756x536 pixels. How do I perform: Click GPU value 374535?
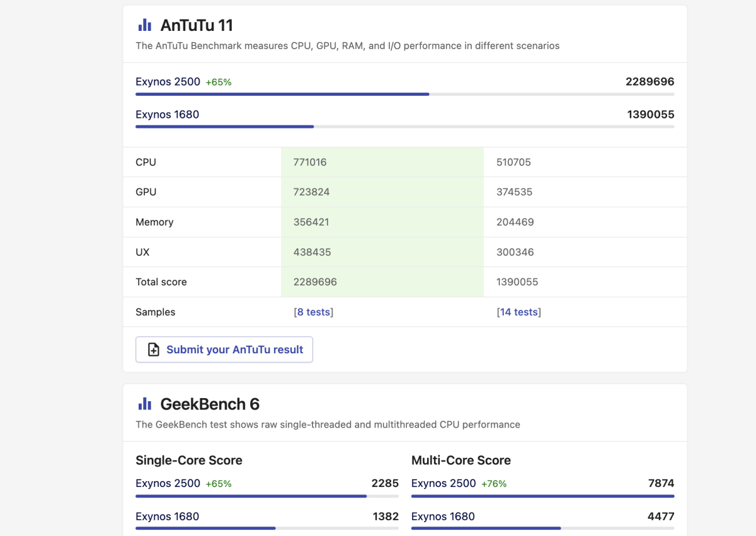(x=515, y=192)
